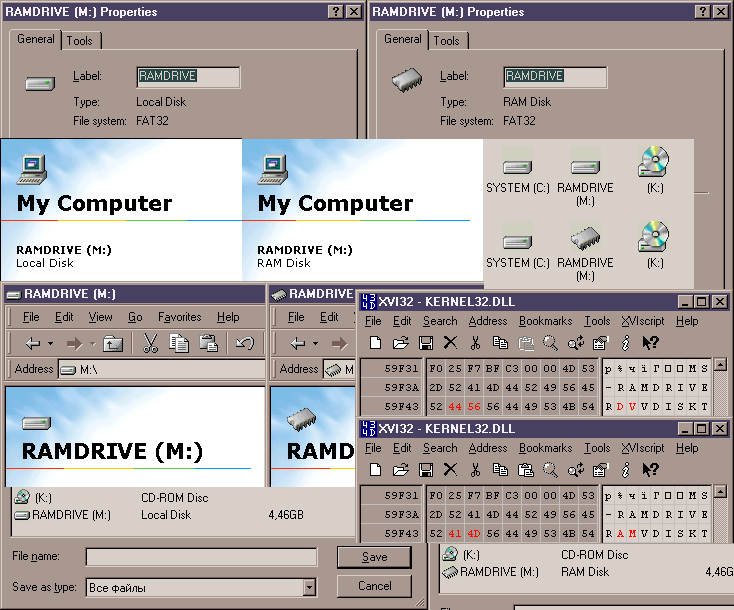Click scissors Cut icon in XVI32 window showing RDVVDISKT
734x610 pixels.
[x=475, y=343]
